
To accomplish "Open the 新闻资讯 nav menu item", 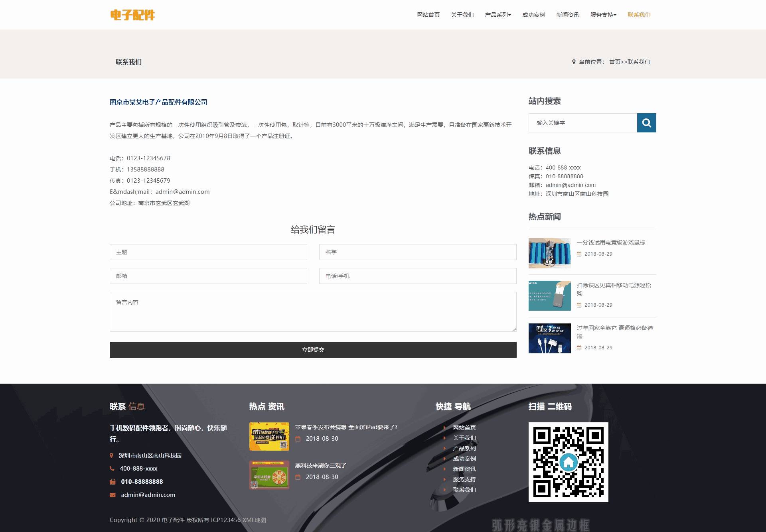I will [x=567, y=15].
